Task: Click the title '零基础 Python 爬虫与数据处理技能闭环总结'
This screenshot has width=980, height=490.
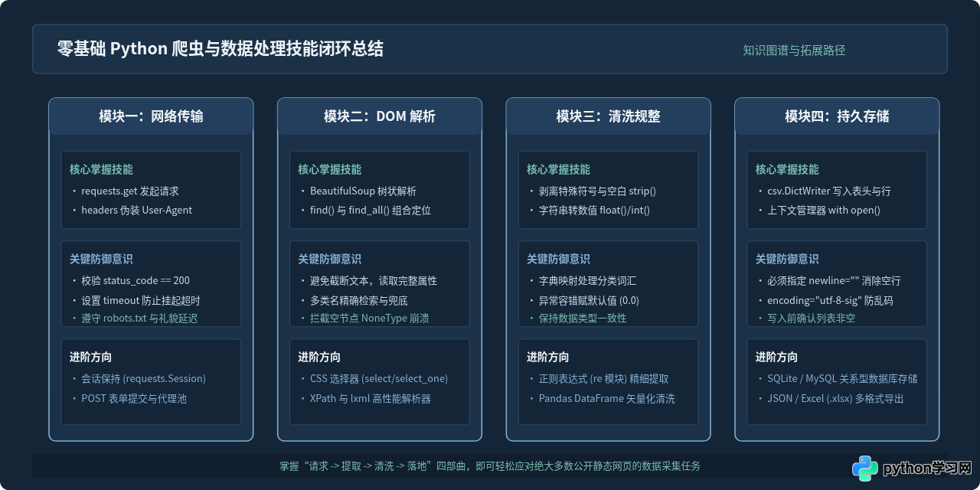Action: [x=220, y=49]
